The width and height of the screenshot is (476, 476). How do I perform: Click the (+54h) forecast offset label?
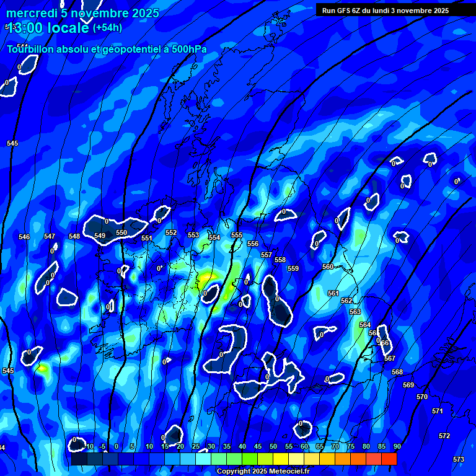tap(107, 28)
